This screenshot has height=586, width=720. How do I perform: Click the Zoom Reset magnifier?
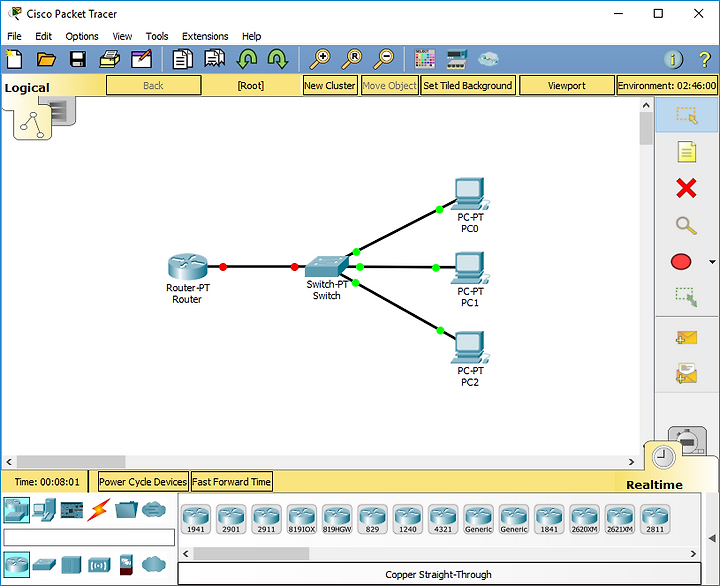tap(352, 59)
